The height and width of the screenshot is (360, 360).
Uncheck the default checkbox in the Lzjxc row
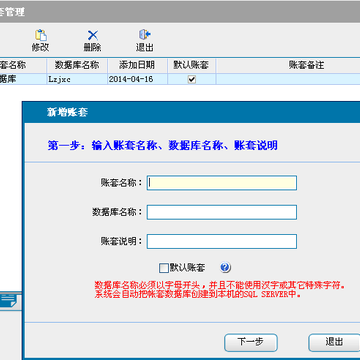pos(192,79)
